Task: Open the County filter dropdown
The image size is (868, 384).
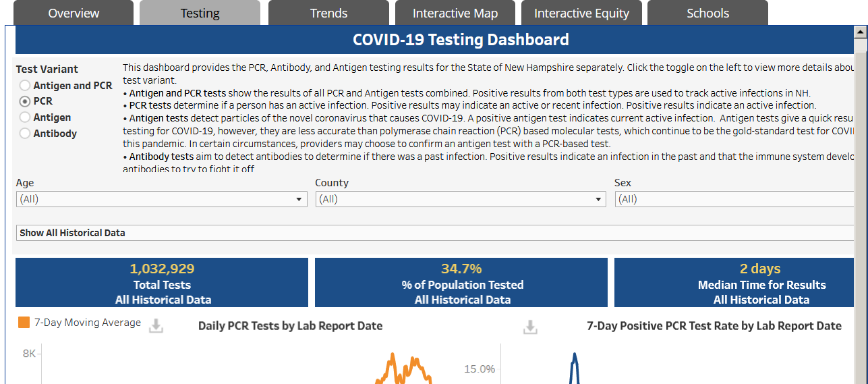Action: point(461,199)
